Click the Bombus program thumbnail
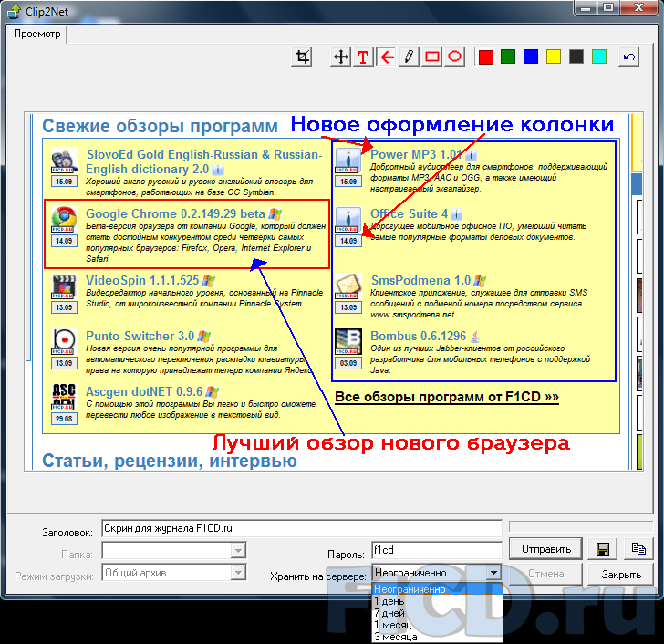 (x=348, y=341)
